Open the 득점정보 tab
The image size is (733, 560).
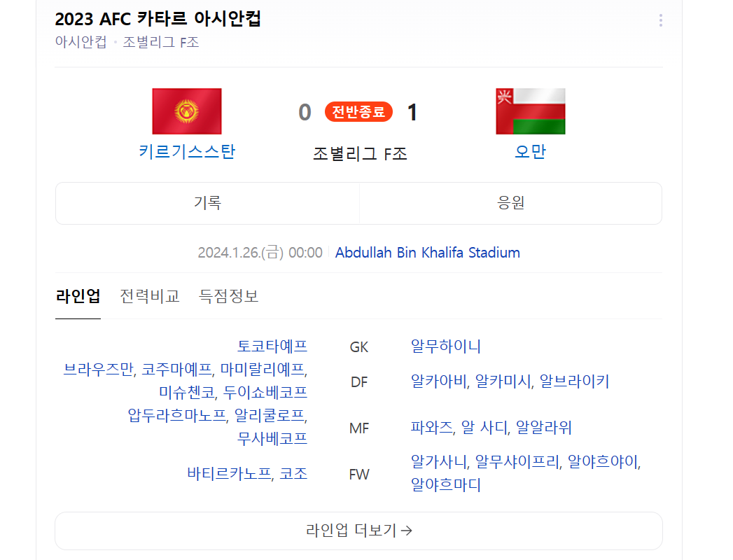pos(229,296)
